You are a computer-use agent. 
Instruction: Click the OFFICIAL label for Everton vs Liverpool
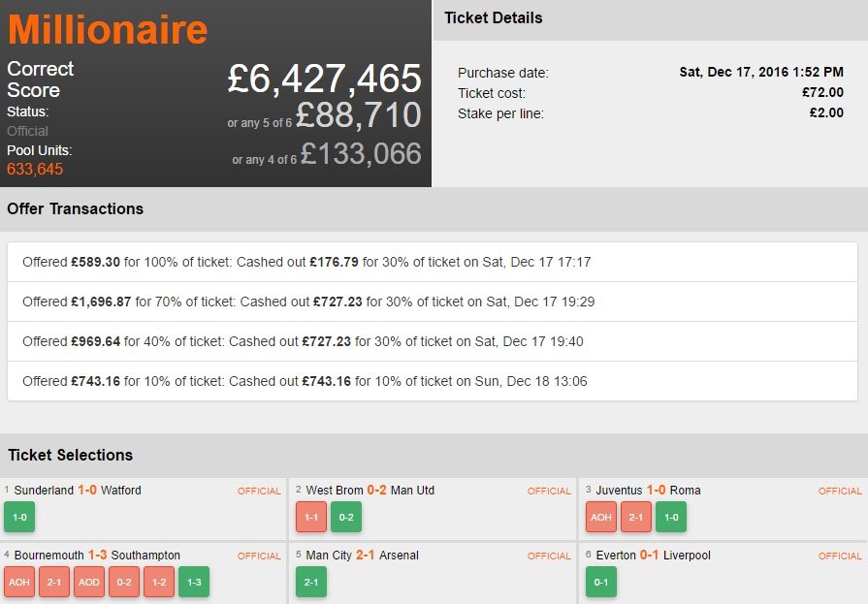(840, 556)
